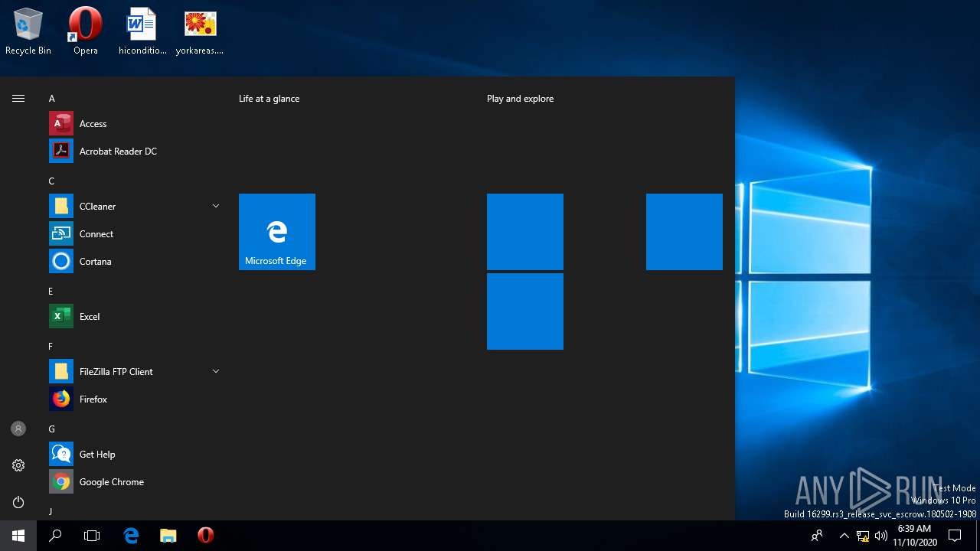Open Settings gear in Start menu
Screen dimensions: 980x551
tap(18, 465)
